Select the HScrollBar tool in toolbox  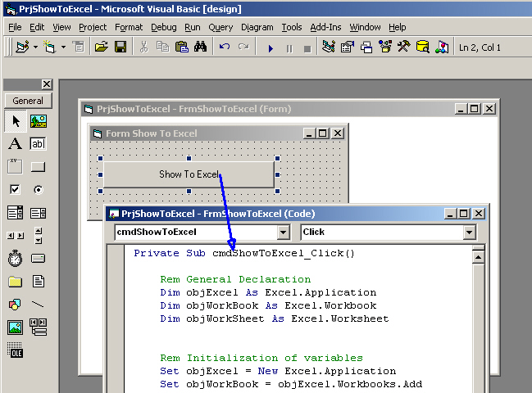16,236
